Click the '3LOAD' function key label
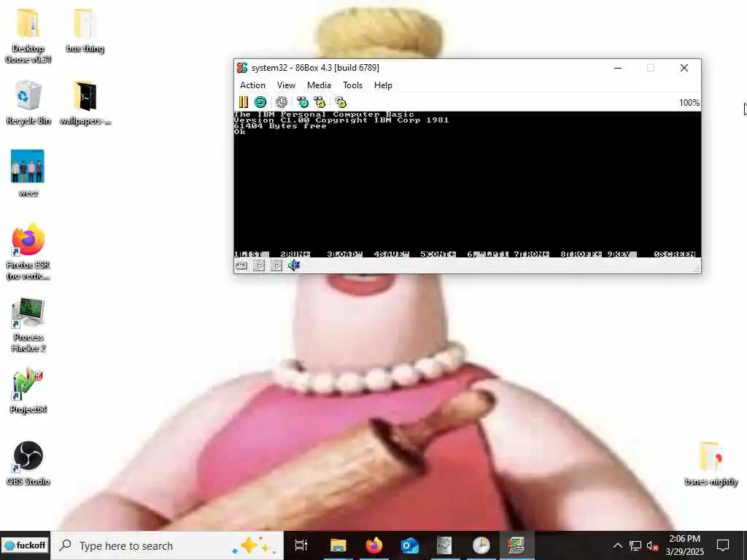 pos(344,254)
